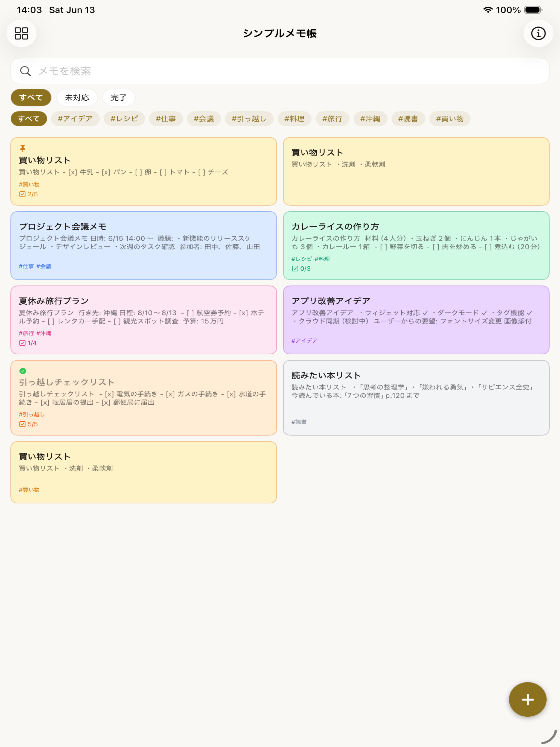560x747 pixels.
Task: Open preview text mentioning 嫌われる勇気
Action: coord(413,391)
